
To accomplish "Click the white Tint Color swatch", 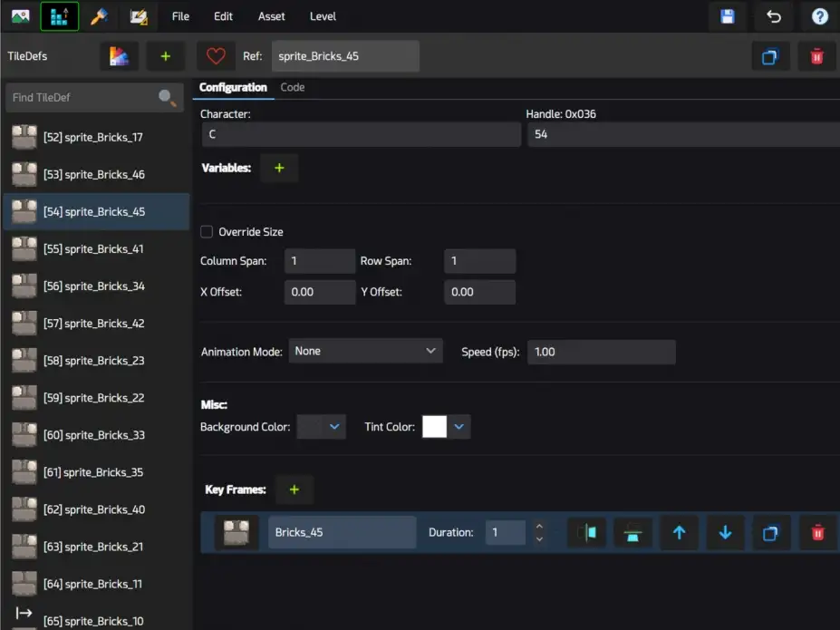I will click(434, 427).
